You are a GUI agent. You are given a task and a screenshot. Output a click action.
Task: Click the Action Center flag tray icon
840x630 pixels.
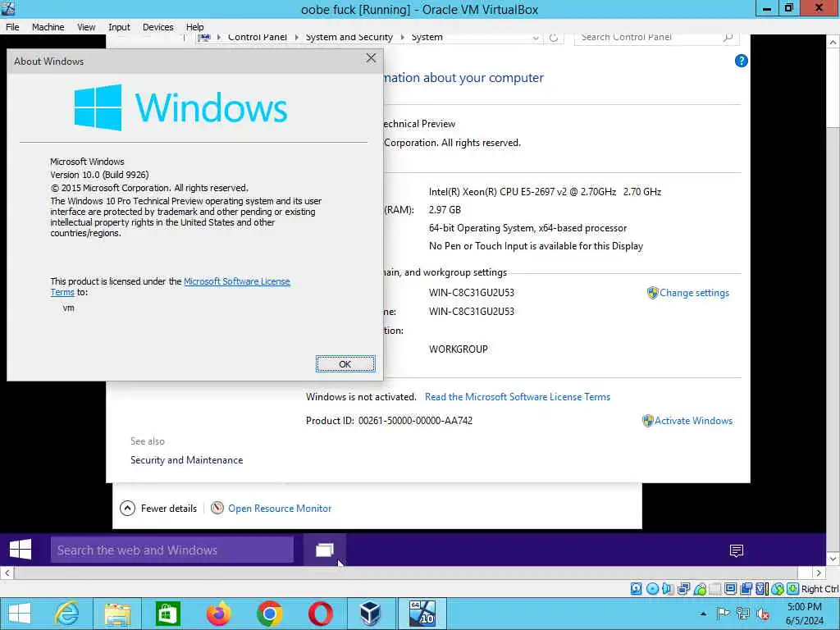[723, 614]
